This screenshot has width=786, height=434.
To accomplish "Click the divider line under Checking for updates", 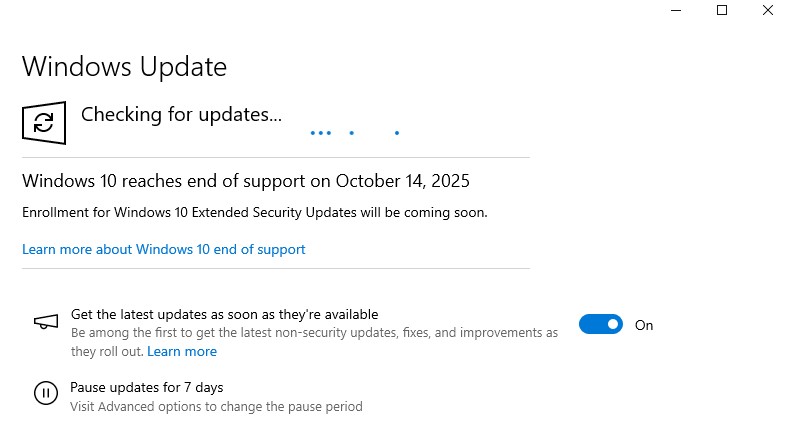I will [275, 158].
